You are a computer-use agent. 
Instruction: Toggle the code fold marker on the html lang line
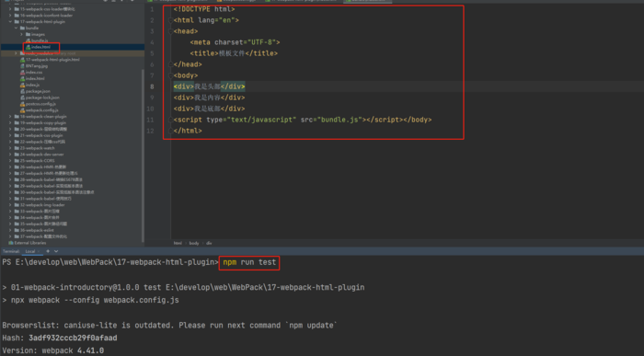click(x=170, y=20)
